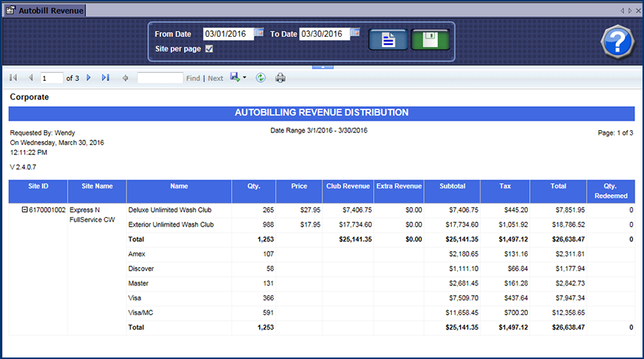Go back to parent report arrow
The height and width of the screenshot is (359, 644).
(125, 78)
